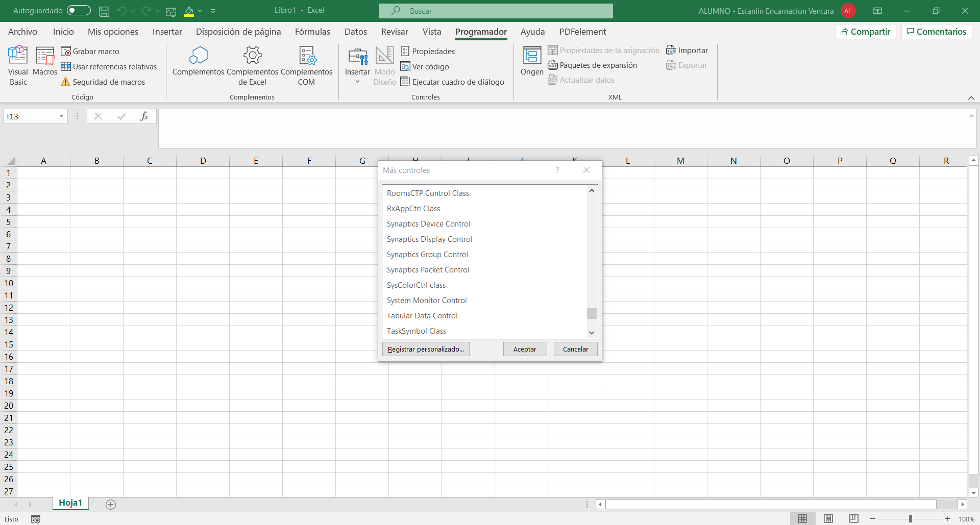
Task: Open help in Más controles dialog
Action: coord(557,170)
